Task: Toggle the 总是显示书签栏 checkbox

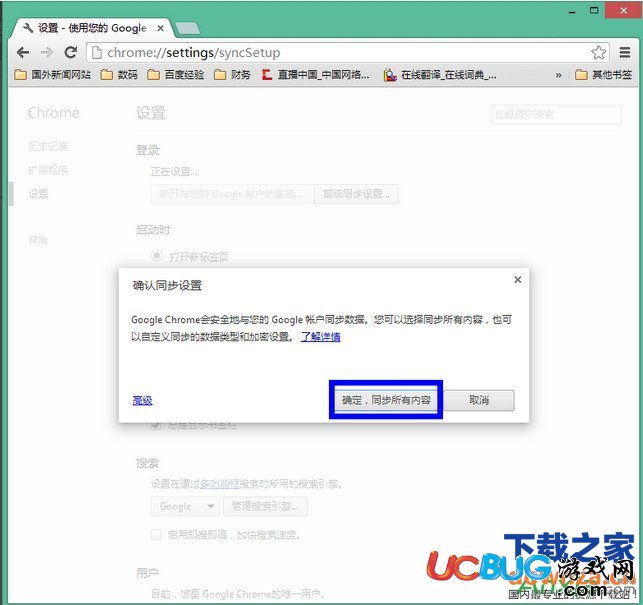Action: pyautogui.click(x=156, y=425)
